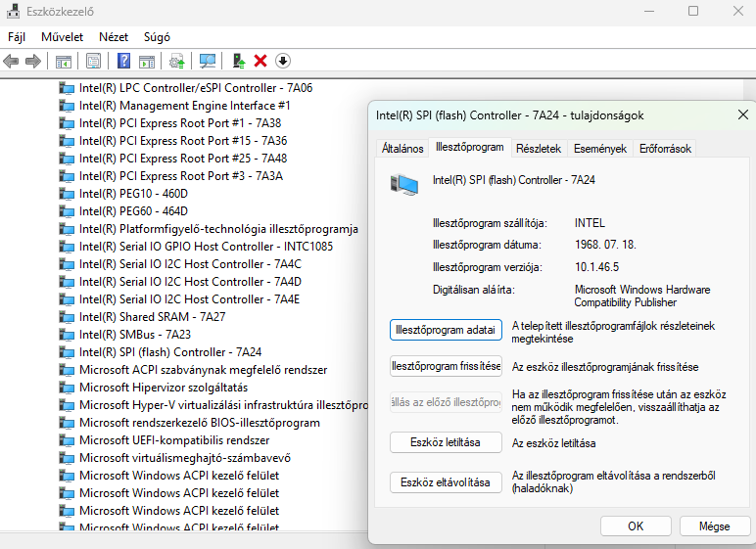Open the Fájl menu
Image resolution: width=756 pixels, height=549 pixels.
[17, 37]
